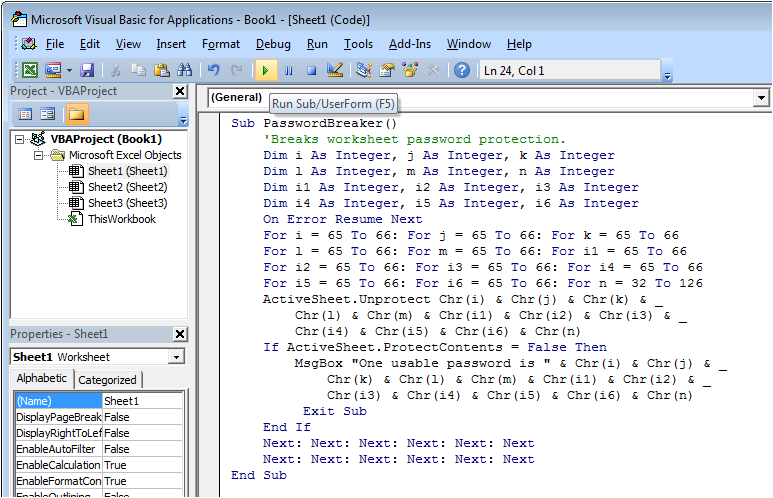This screenshot has height=498, width=773.
Task: Select Sheet1 (Sheet1) in project tree
Action: tap(128, 171)
